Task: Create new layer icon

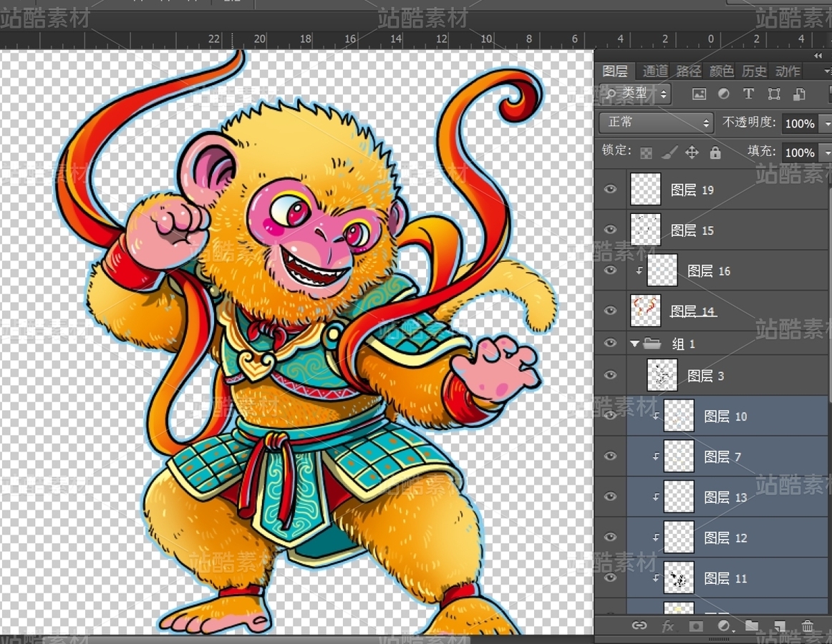Action: coord(779,626)
